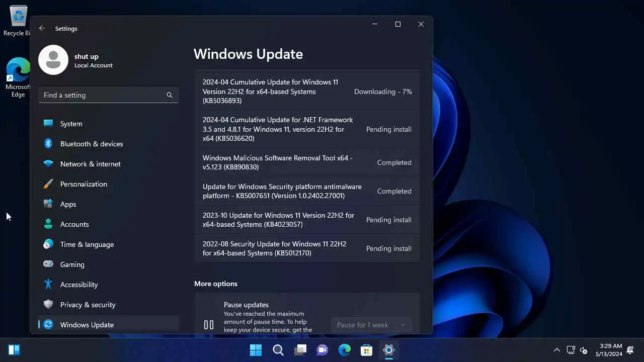The width and height of the screenshot is (644, 362).
Task: Open the Windows Start menu
Action: (256, 350)
